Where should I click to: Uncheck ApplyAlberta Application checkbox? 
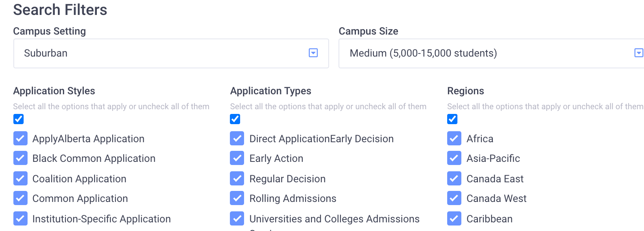click(x=20, y=139)
